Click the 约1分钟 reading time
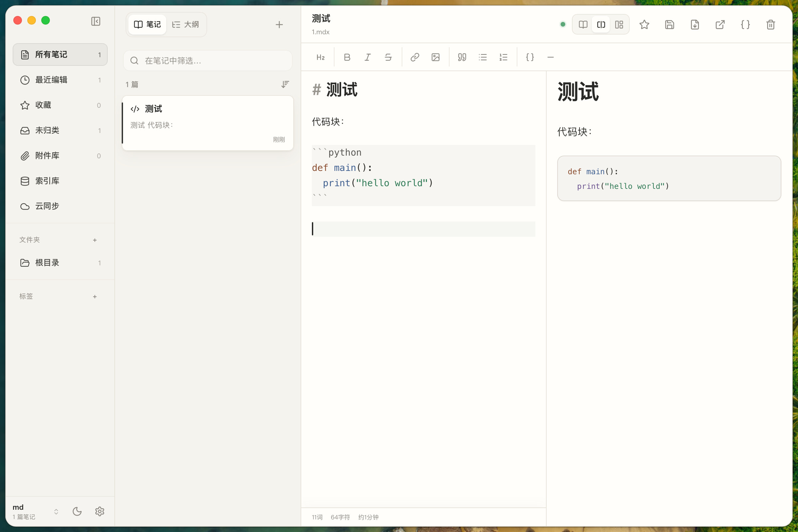The image size is (798, 532). pyautogui.click(x=368, y=517)
